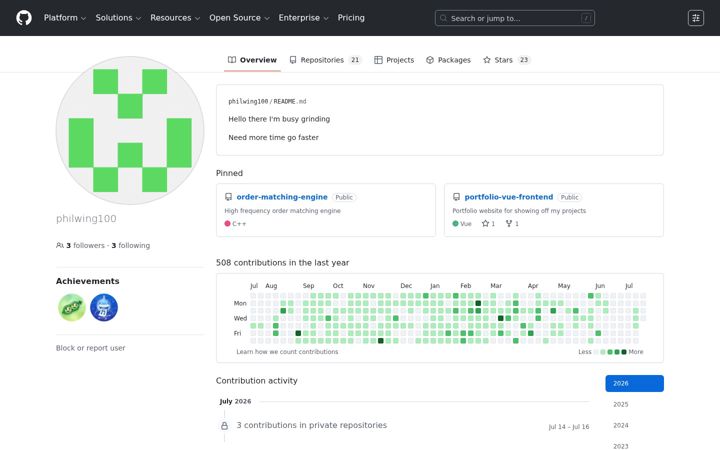Expand the Enterprise menu
The width and height of the screenshot is (720, 450).
tap(304, 18)
